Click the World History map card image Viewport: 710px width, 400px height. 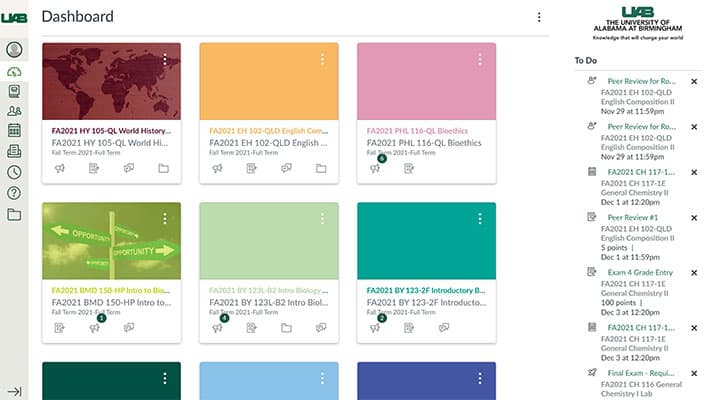coord(111,82)
